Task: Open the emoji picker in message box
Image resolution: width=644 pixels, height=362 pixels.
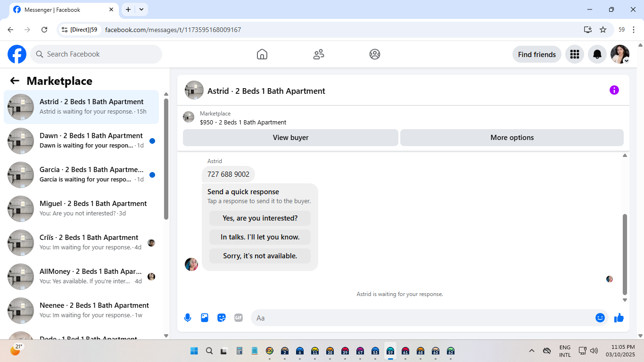Action: (x=600, y=318)
